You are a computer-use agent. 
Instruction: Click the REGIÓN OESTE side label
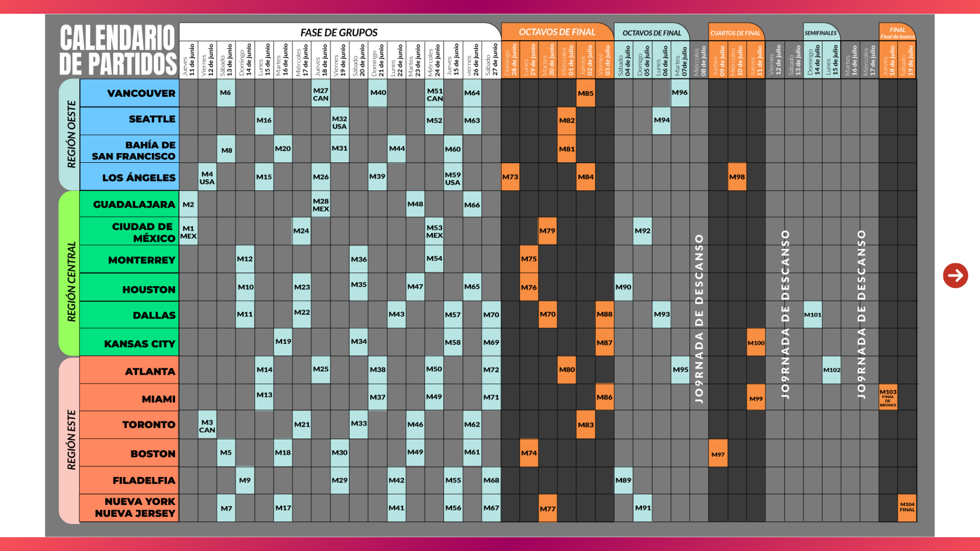[x=71, y=134]
